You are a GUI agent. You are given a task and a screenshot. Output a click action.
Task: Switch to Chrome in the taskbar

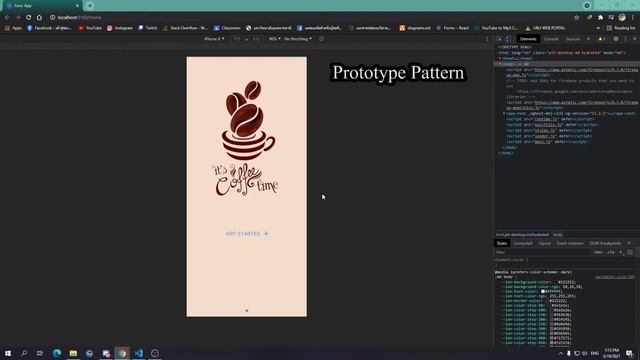[122, 353]
